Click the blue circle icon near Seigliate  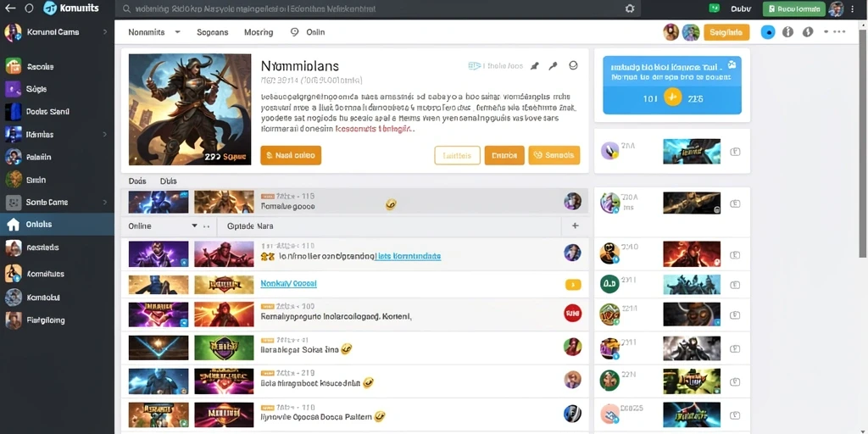[768, 32]
